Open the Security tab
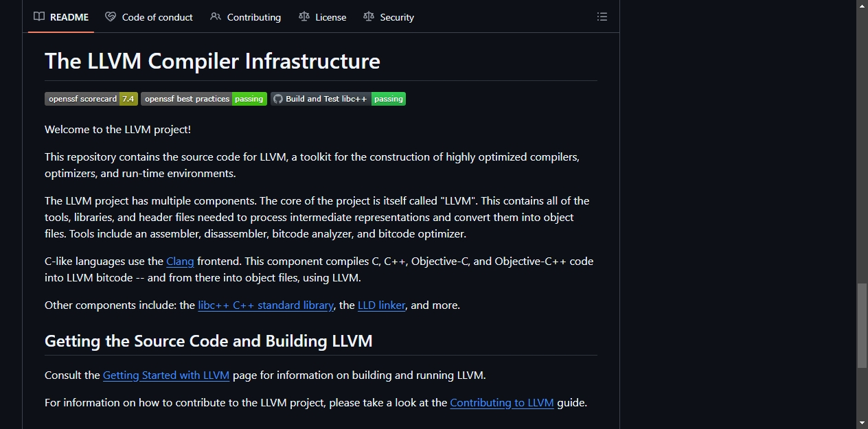The height and width of the screenshot is (429, 868). pyautogui.click(x=389, y=17)
